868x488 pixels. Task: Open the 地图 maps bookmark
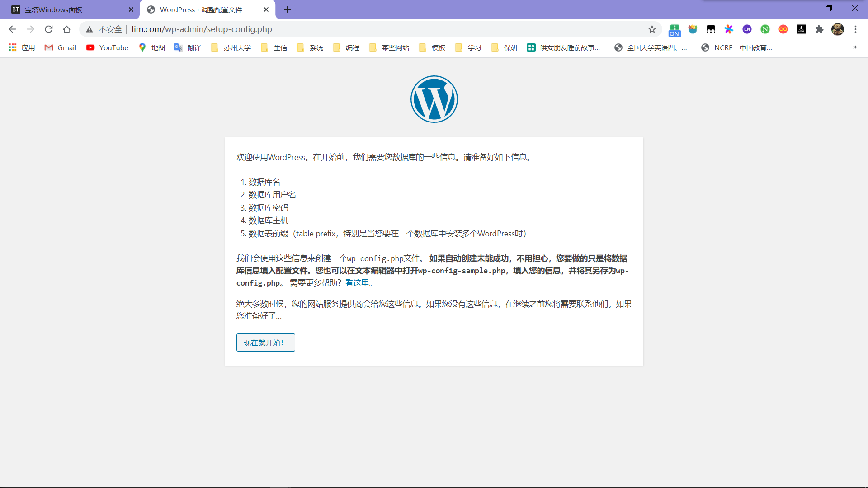coord(151,47)
